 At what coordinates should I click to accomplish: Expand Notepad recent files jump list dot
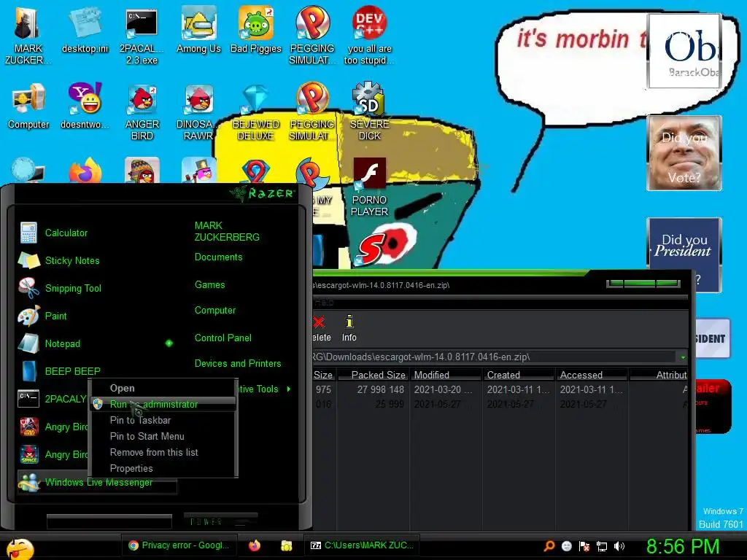169,343
